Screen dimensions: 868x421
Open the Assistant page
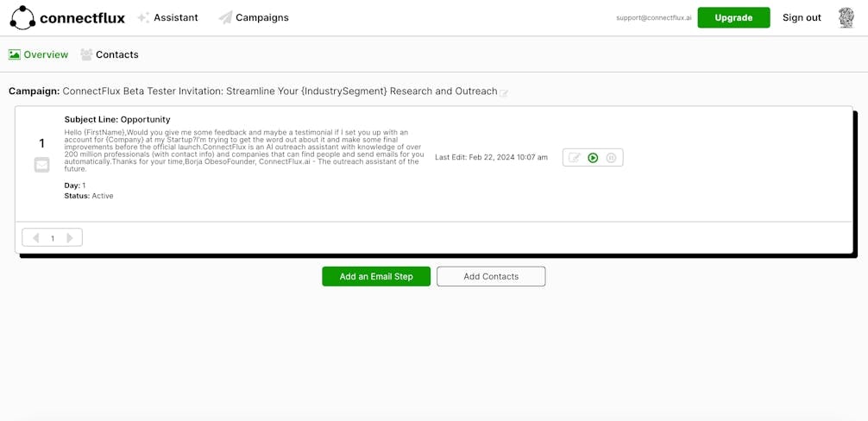175,18
